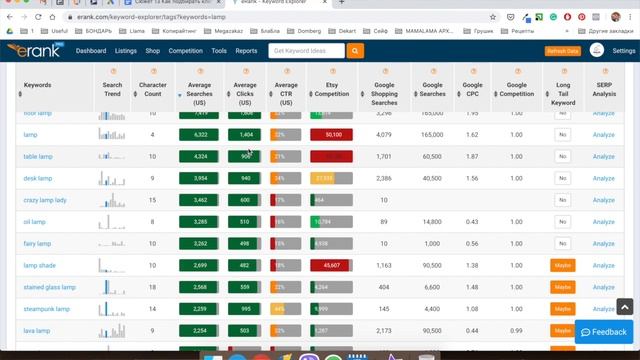Click the help icon above Google Searches column
Screen dimensions: 640x360
(433, 71)
